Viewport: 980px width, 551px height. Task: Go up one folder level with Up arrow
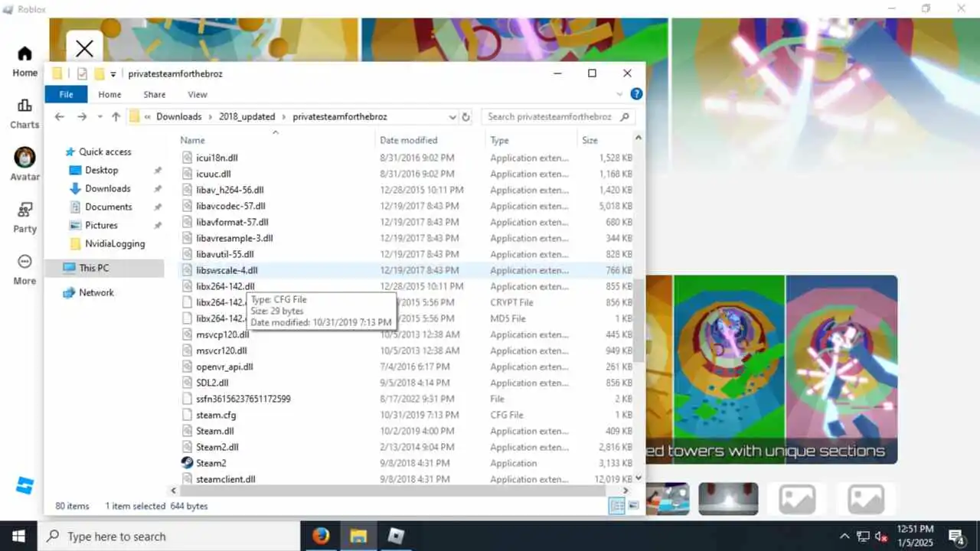116,116
